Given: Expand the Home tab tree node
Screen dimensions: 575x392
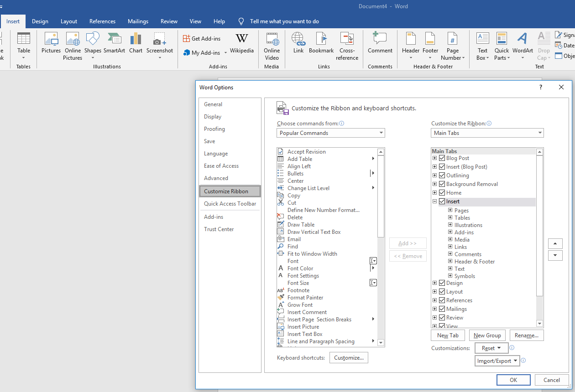Looking at the screenshot, I should [435, 193].
